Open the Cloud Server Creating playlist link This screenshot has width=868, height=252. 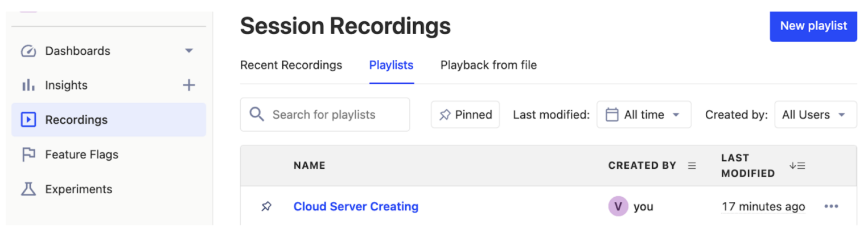[x=356, y=206]
